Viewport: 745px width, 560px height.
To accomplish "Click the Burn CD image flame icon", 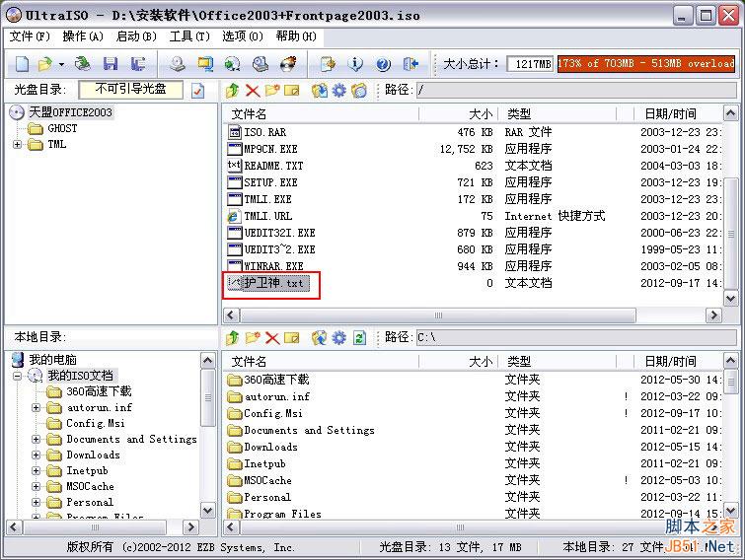I will [288, 64].
